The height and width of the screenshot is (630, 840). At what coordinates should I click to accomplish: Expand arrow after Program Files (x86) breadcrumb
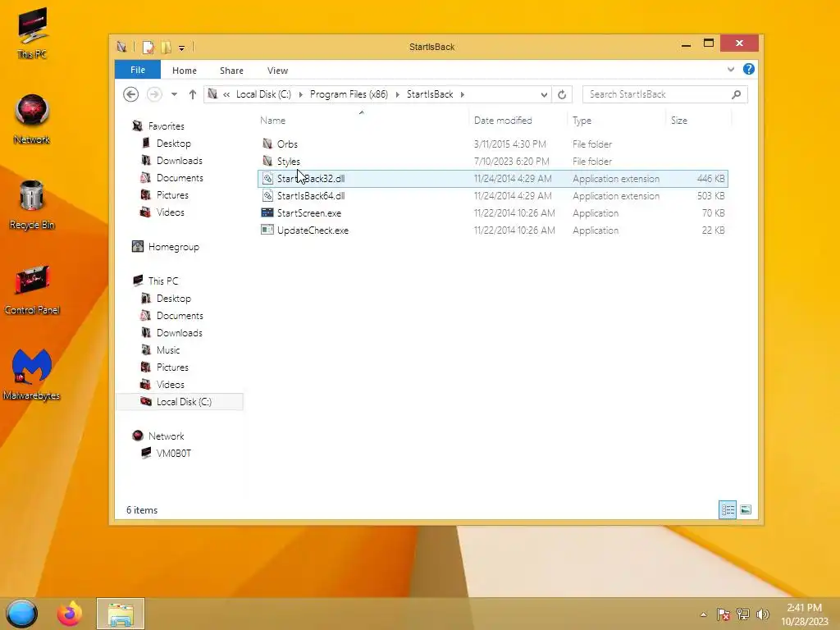tap(398, 95)
